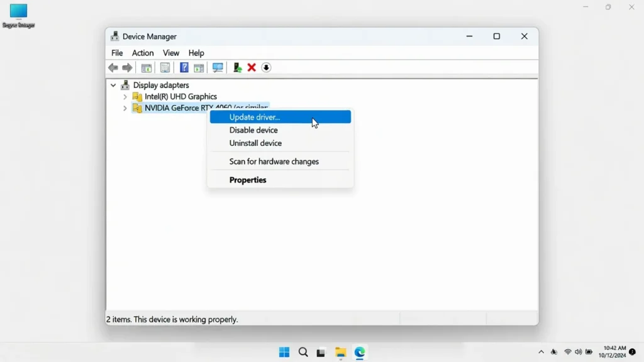Image resolution: width=644 pixels, height=362 pixels.
Task: Scan for hardware changes monitor icon
Action: [x=218, y=68]
